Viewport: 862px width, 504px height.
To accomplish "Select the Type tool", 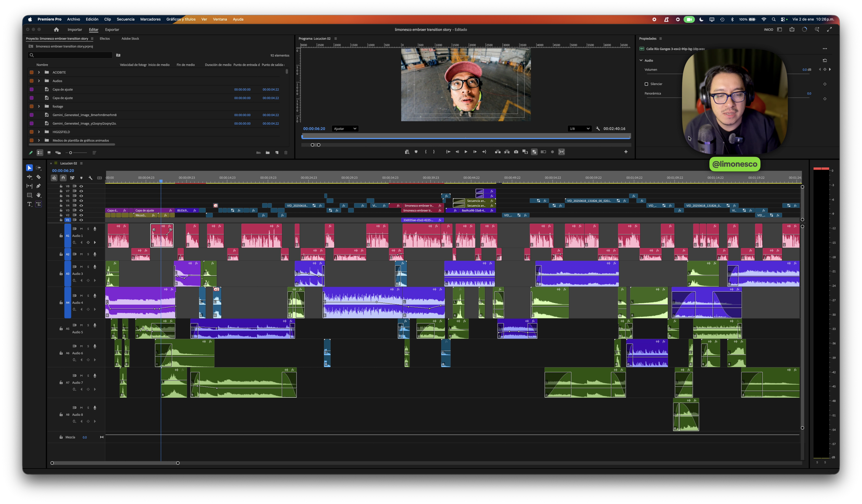I will tap(29, 204).
